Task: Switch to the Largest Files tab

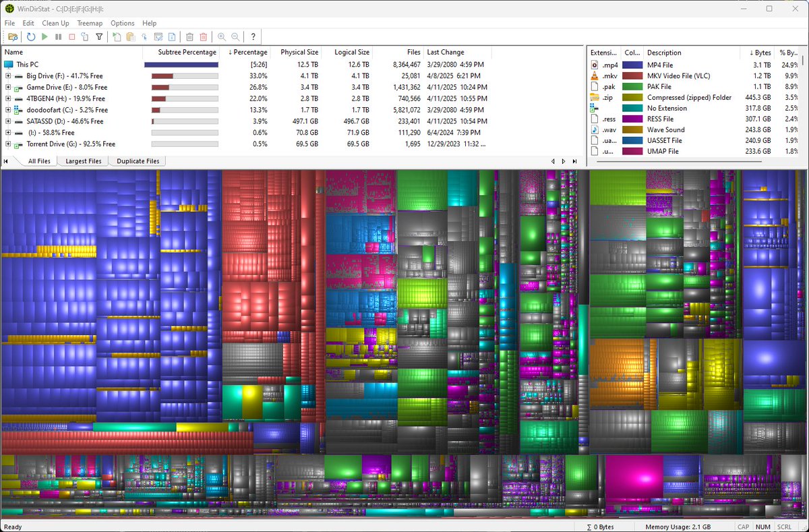Action: 84,161
